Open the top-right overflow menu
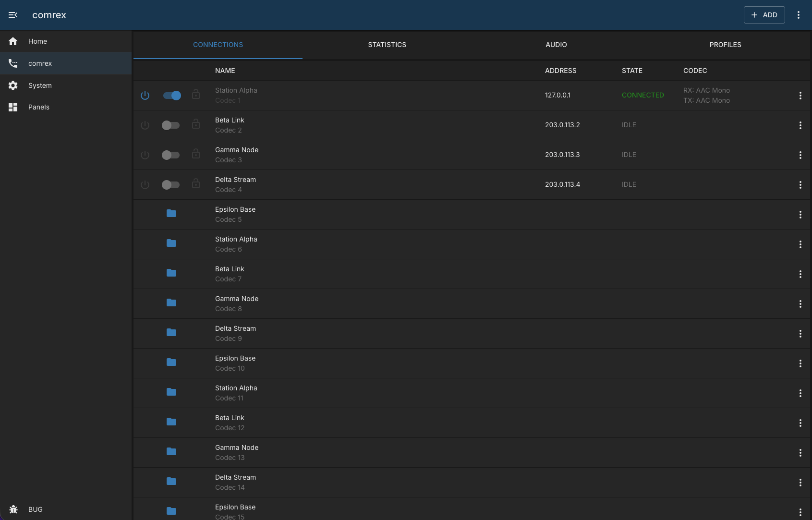This screenshot has width=812, height=520. 799,15
